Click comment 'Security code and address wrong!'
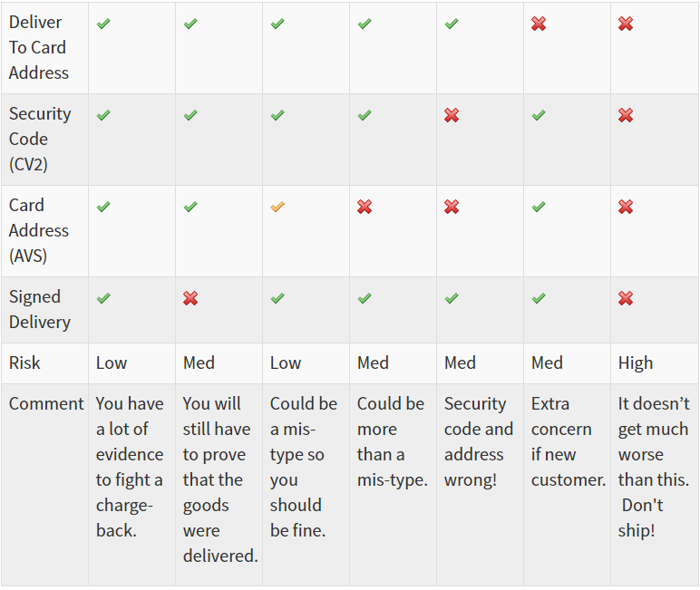 tap(478, 441)
